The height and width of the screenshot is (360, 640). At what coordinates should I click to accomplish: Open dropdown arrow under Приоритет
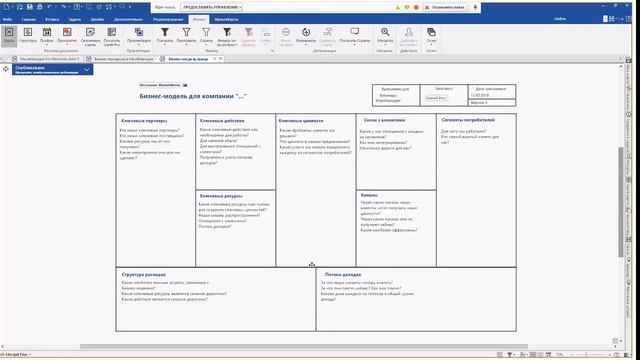pyautogui.click(x=67, y=44)
